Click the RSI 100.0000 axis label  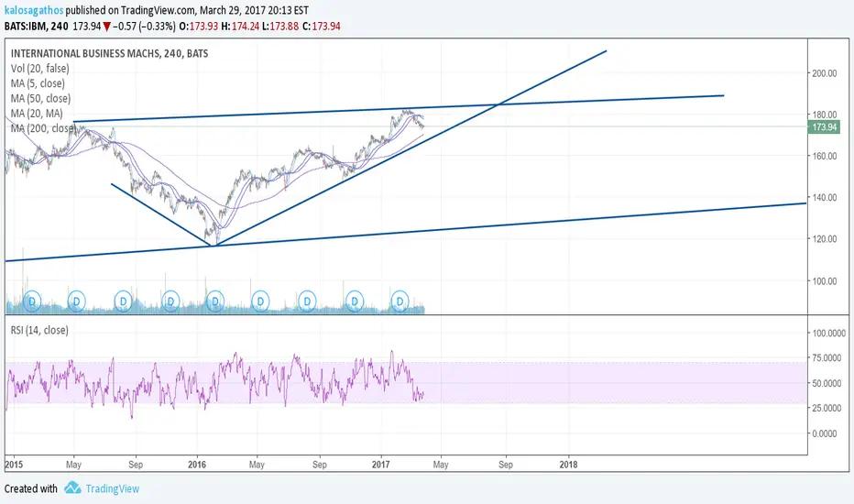point(828,333)
